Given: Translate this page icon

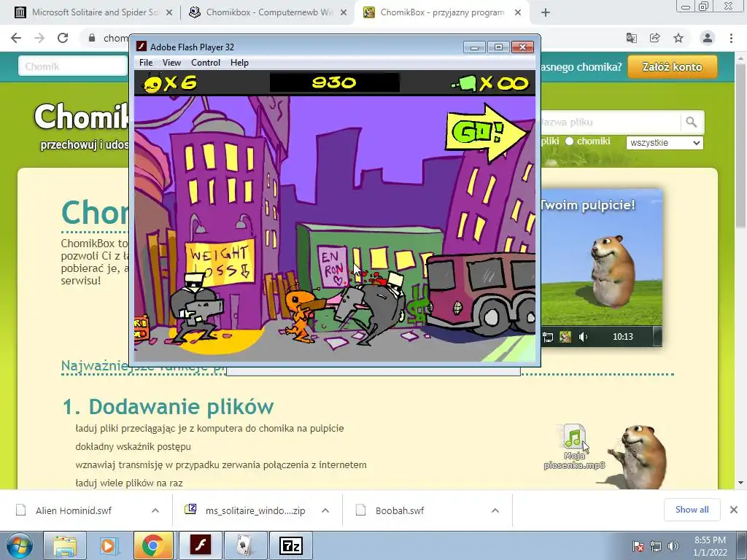Looking at the screenshot, I should click(x=632, y=38).
